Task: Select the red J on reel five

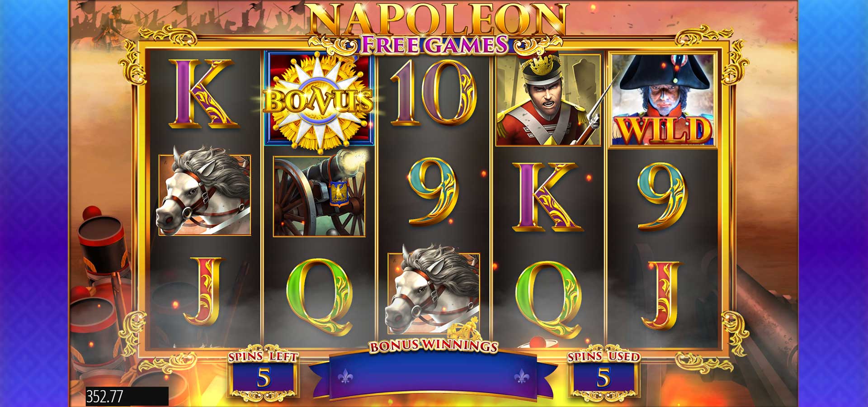Action: point(663,295)
